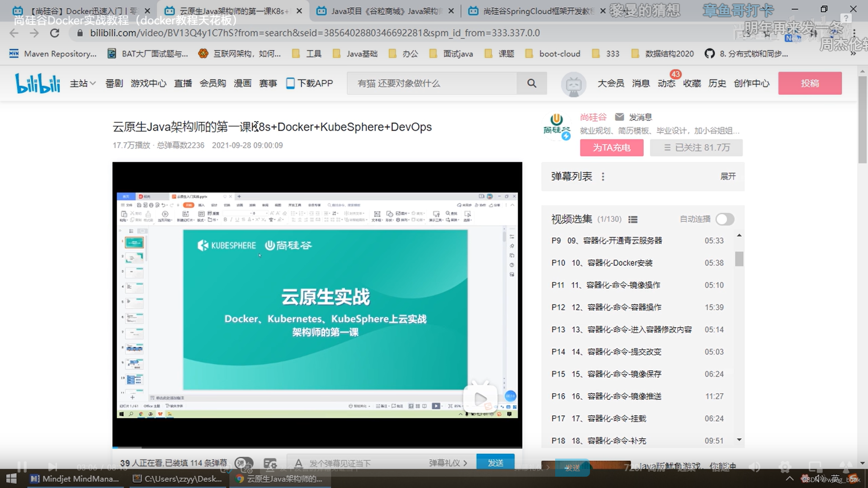Open the 办公 bookmark folder
The height and width of the screenshot is (488, 868).
pyautogui.click(x=404, y=54)
